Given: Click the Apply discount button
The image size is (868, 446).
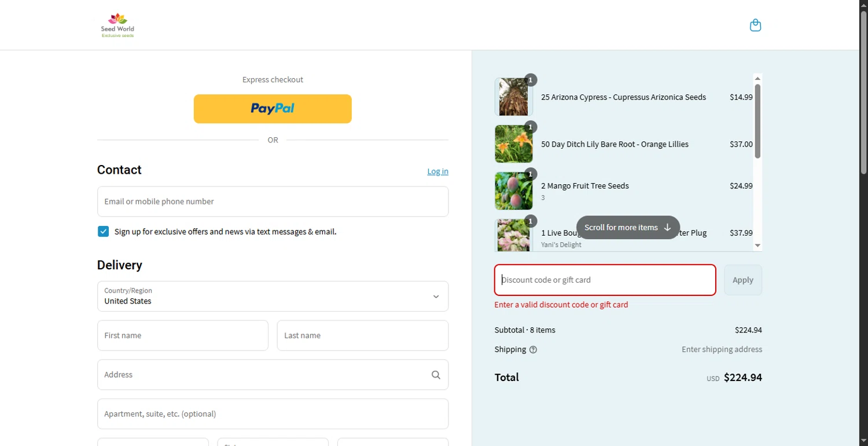Looking at the screenshot, I should (743, 280).
